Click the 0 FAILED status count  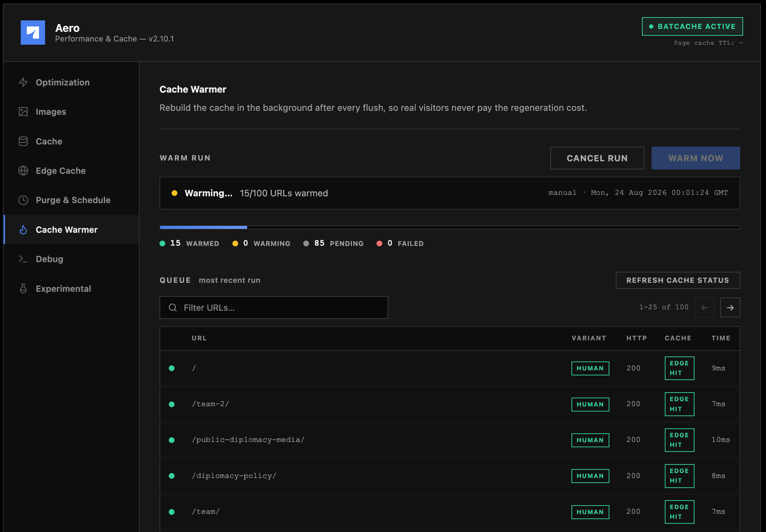tap(400, 243)
